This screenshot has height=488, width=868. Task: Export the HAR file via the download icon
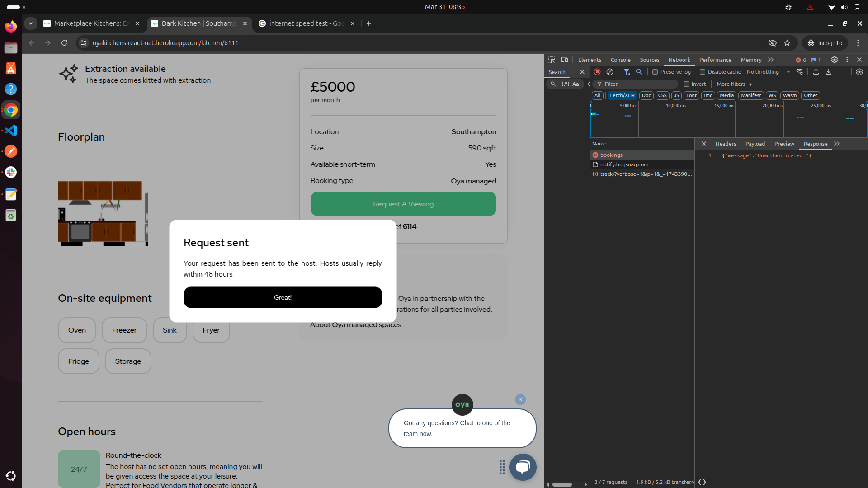tap(829, 72)
